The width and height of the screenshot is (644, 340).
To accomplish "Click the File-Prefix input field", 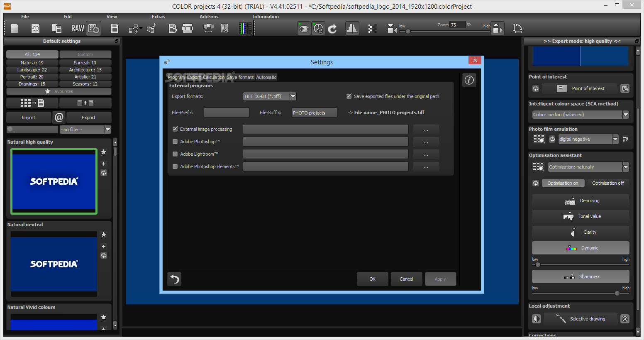I will click(227, 113).
